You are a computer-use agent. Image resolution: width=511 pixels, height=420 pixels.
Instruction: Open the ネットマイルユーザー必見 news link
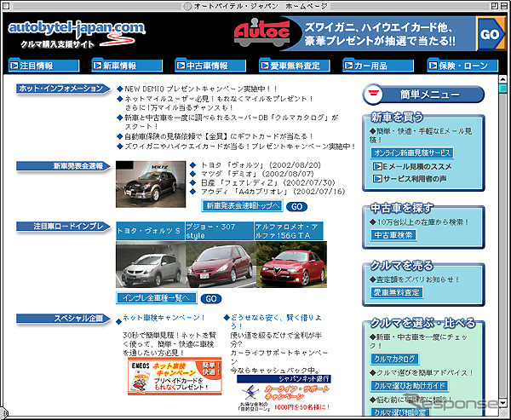pos(219,103)
